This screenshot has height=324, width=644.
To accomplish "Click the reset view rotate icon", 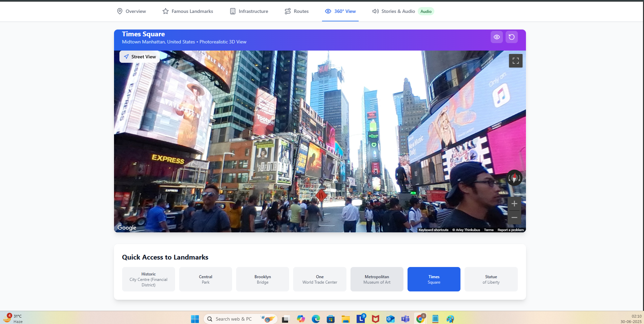I will coord(512,37).
